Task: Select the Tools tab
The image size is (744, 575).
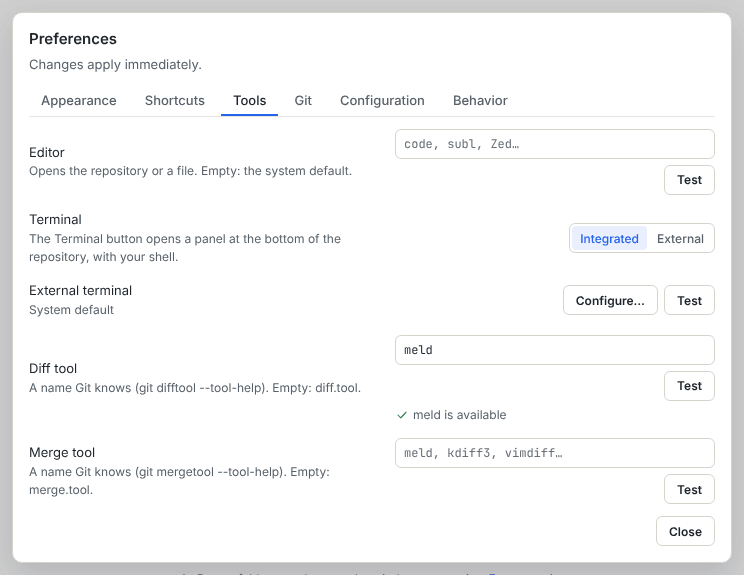Action: pyautogui.click(x=250, y=101)
